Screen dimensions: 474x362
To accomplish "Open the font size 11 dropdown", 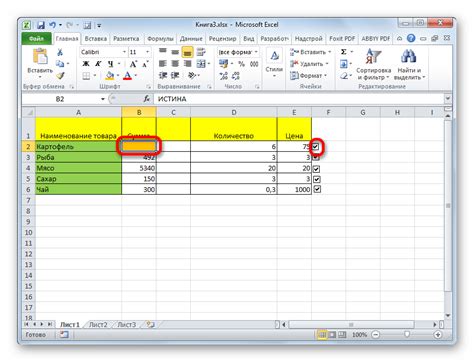I will click(147, 52).
